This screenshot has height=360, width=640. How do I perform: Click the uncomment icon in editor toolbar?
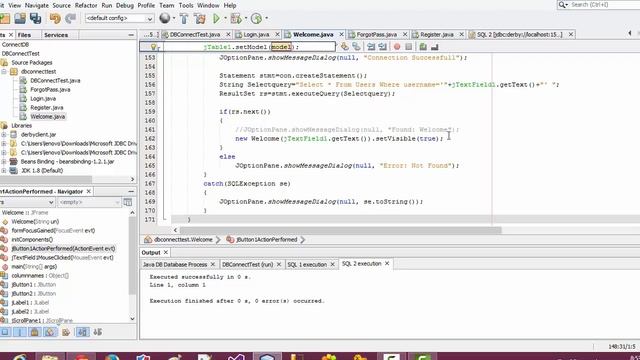tap(434, 47)
